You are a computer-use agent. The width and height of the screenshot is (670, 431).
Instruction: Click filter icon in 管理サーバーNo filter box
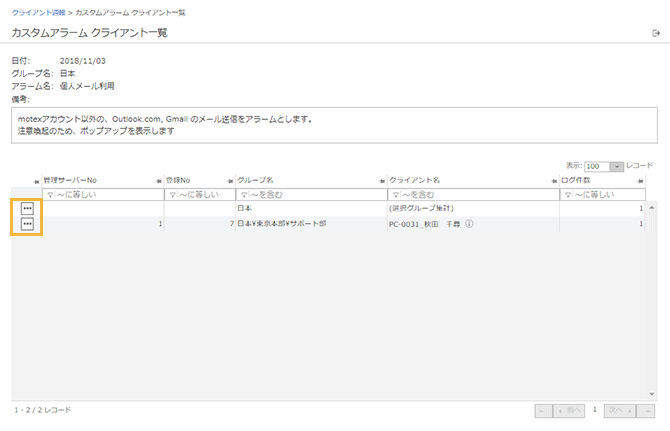pos(49,194)
